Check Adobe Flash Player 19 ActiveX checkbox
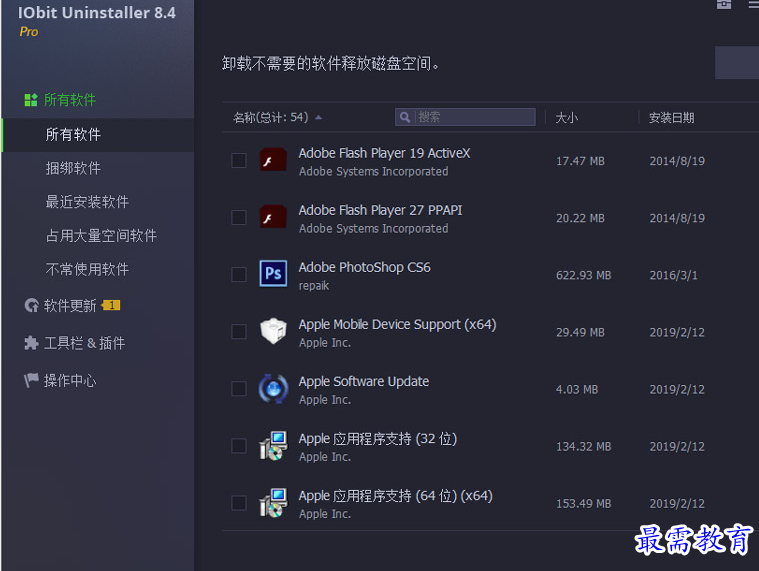This screenshot has width=759, height=571. click(239, 160)
